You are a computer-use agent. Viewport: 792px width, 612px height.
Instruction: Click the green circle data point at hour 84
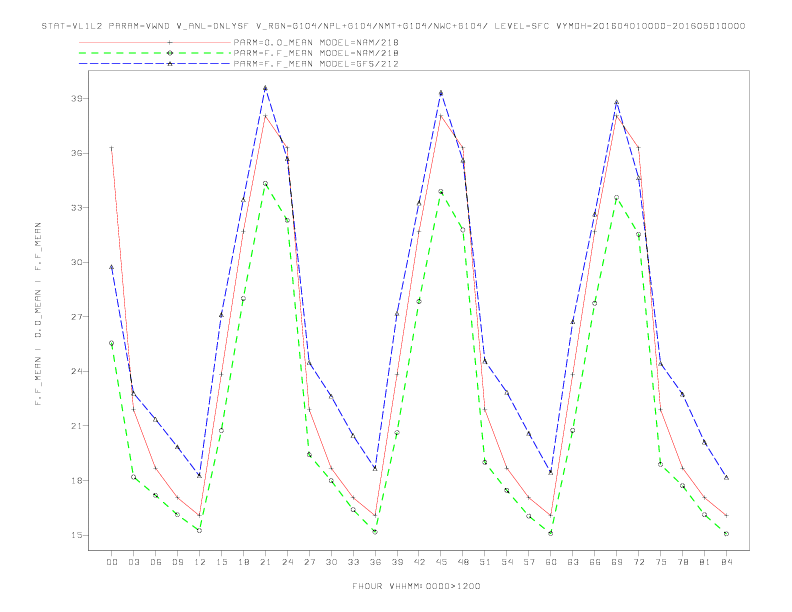pyautogui.click(x=726, y=533)
